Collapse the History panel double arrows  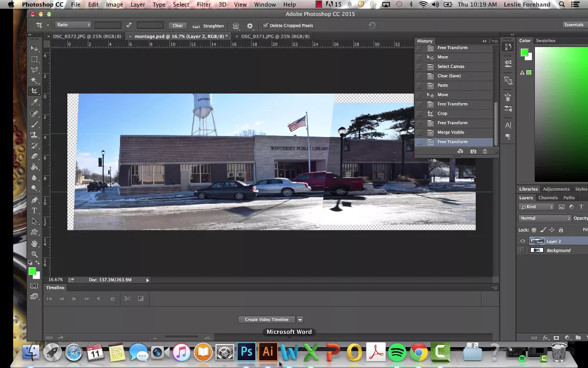[x=484, y=41]
